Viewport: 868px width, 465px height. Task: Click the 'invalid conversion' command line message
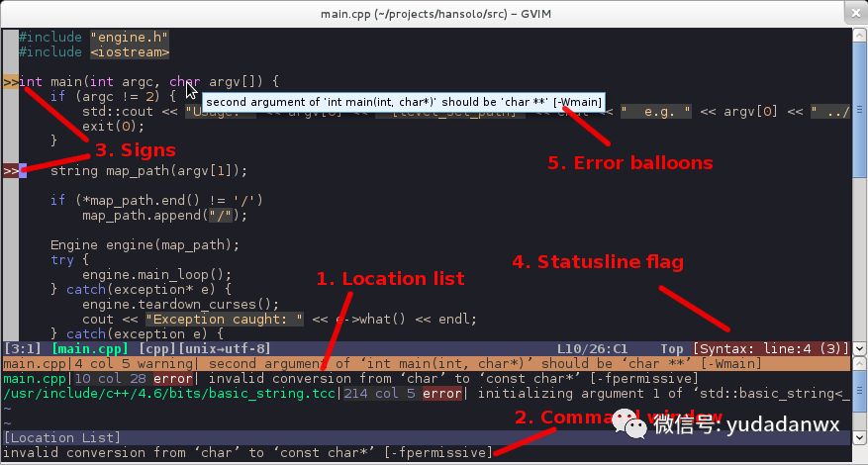tap(247, 453)
